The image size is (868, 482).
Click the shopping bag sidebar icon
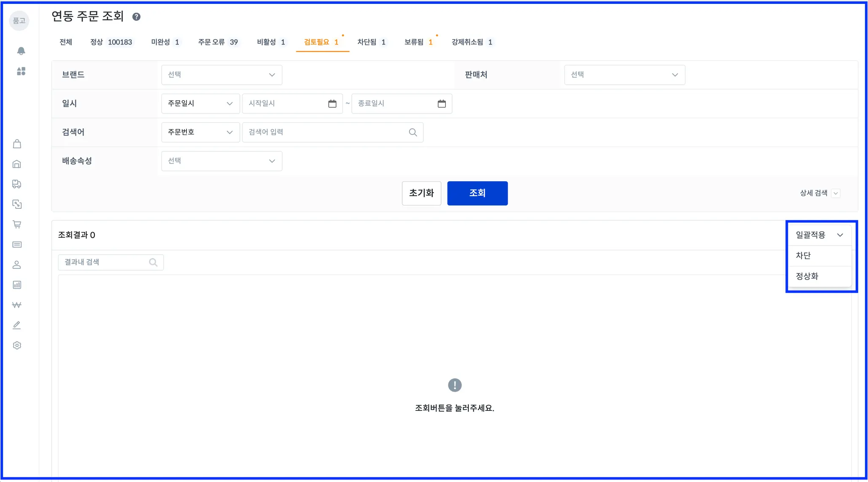coord(17,144)
